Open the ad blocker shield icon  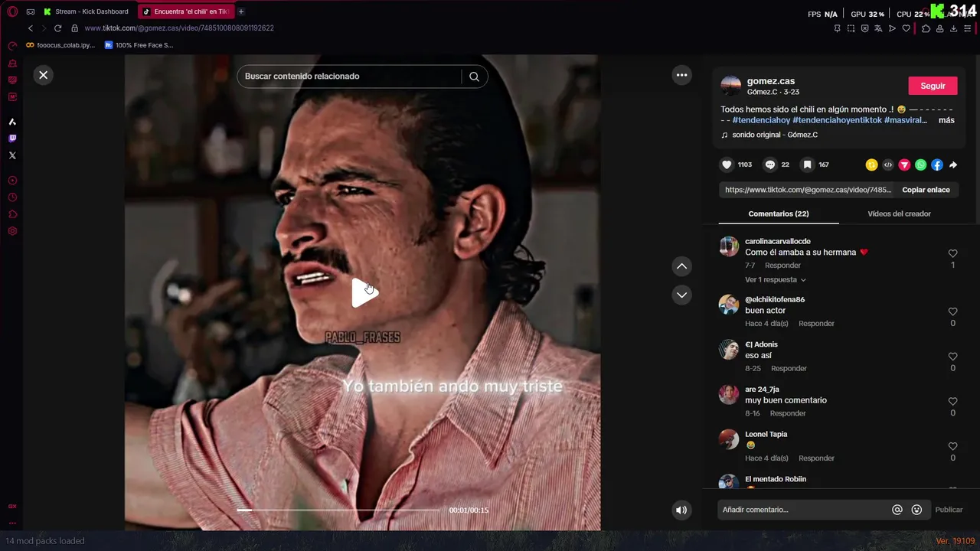click(x=864, y=28)
